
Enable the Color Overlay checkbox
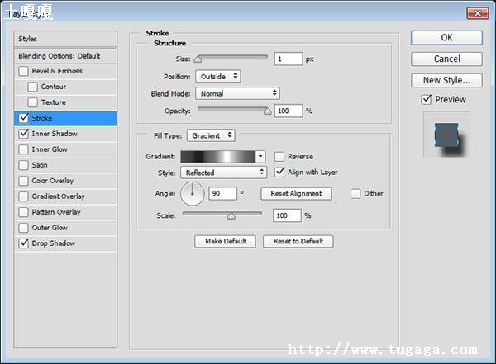coord(24,181)
